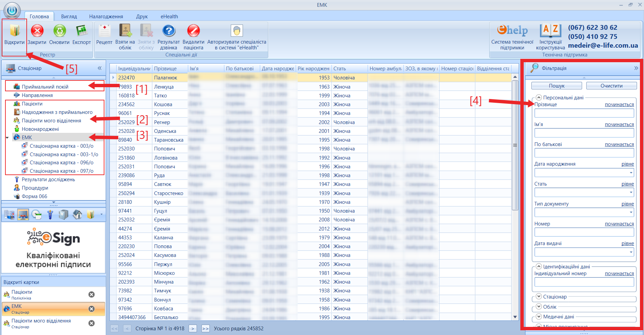Close Пацієнти Поліклініка open card

91,294
